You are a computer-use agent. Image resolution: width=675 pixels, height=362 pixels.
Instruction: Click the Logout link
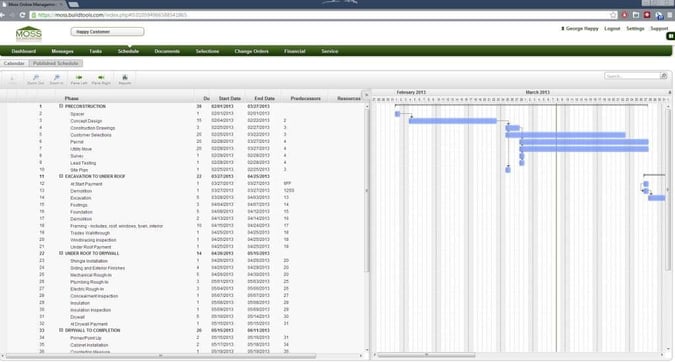tap(612, 28)
